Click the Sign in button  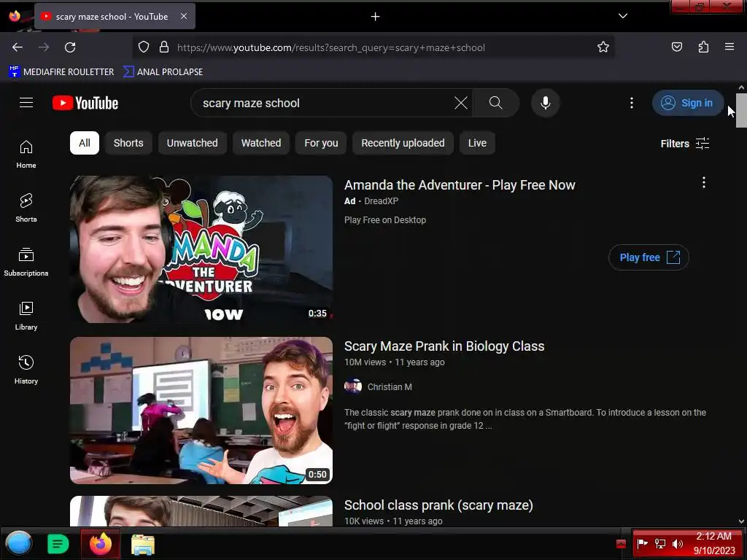coord(688,103)
